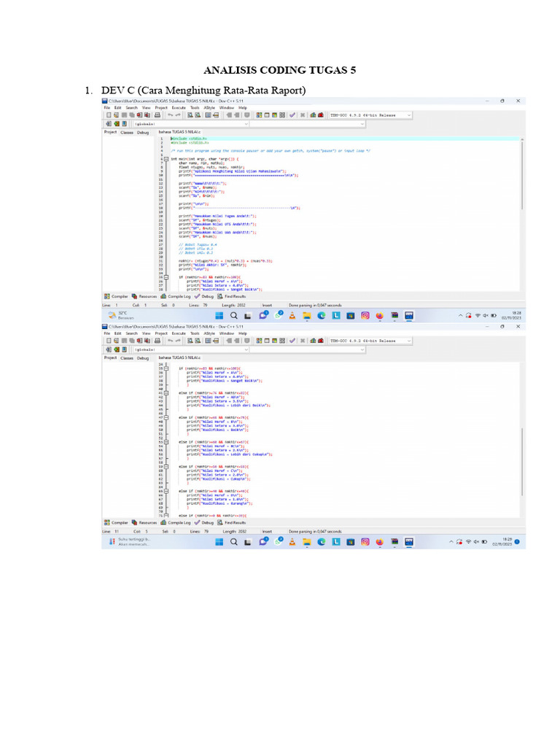This screenshot has width=560, height=747.
Task: Click Debug bug icon in first Dev-C++ window (18:28)
Action: pos(321,115)
